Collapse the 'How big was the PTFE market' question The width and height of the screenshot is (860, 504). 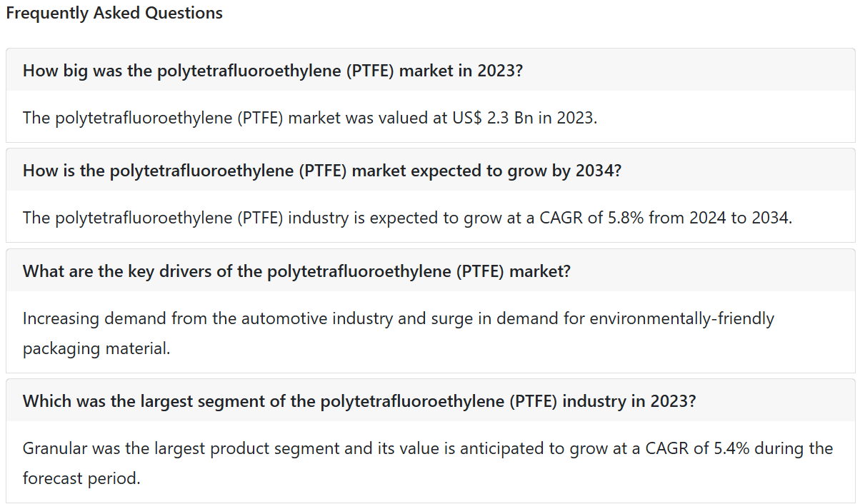click(274, 71)
